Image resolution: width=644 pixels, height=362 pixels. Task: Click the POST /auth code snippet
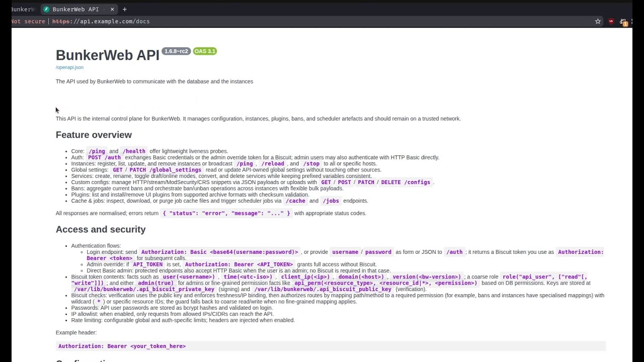[x=104, y=157]
